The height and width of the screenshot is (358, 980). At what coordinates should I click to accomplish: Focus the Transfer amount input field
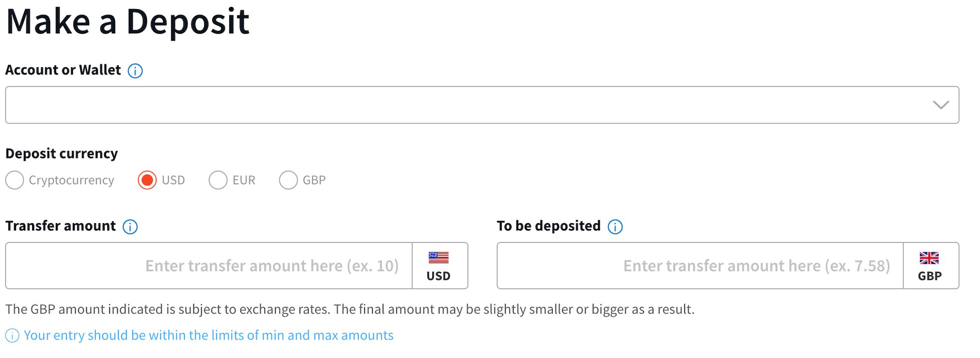pos(209,266)
